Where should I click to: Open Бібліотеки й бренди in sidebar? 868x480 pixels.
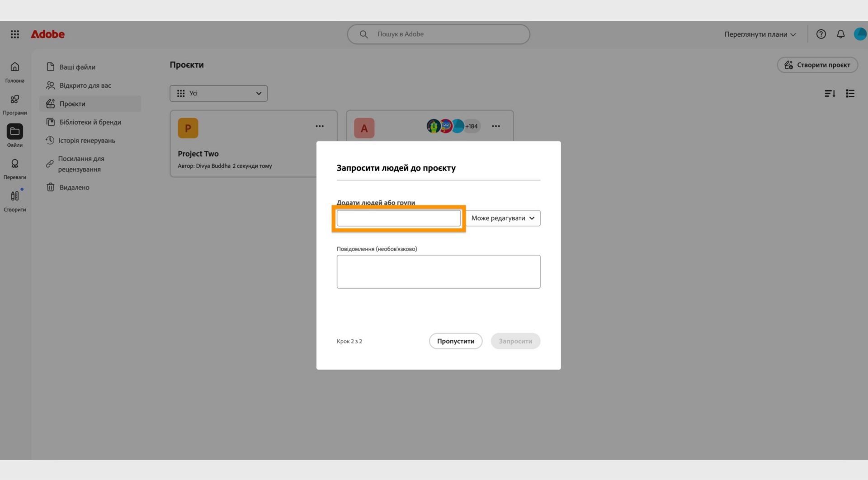pos(90,122)
